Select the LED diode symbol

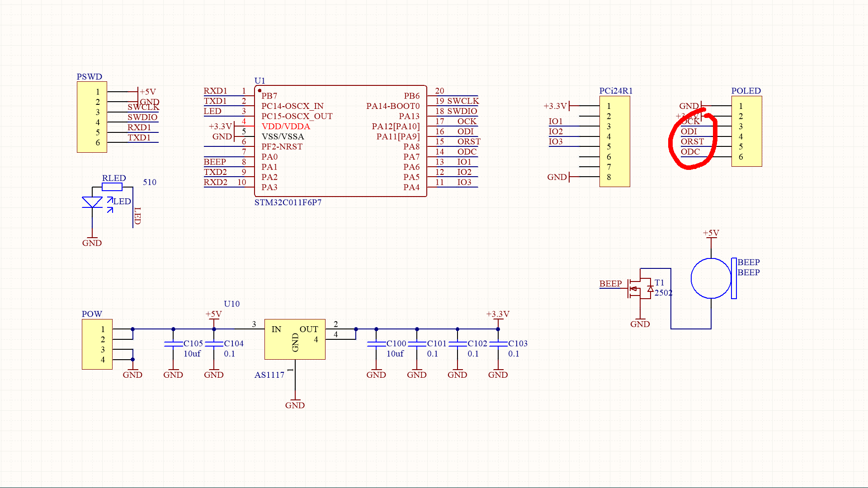[x=92, y=202]
